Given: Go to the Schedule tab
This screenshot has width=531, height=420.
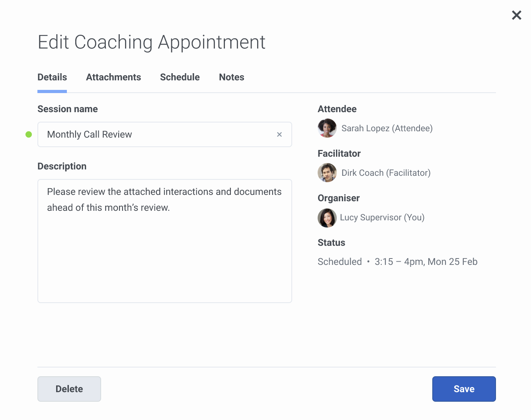Looking at the screenshot, I should pos(180,77).
